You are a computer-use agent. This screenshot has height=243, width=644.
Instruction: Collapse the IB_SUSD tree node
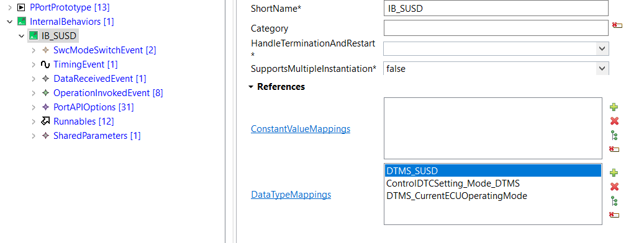tap(22, 36)
